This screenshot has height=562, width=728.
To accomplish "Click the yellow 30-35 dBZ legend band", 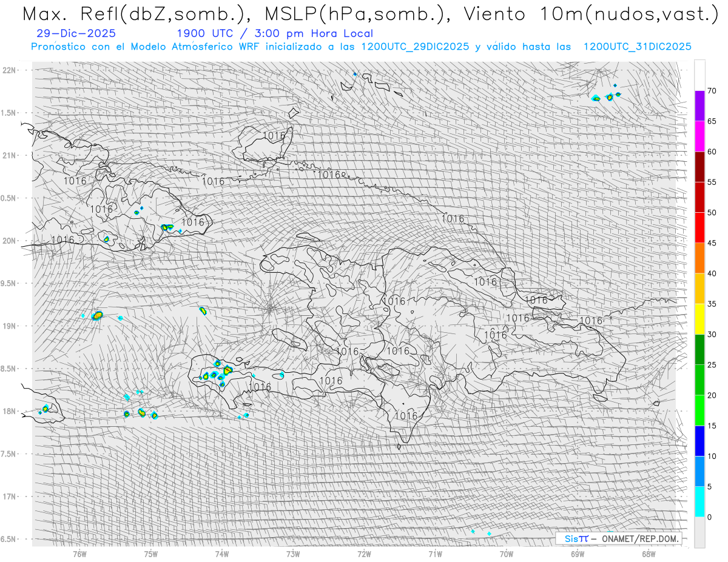I will (x=699, y=319).
